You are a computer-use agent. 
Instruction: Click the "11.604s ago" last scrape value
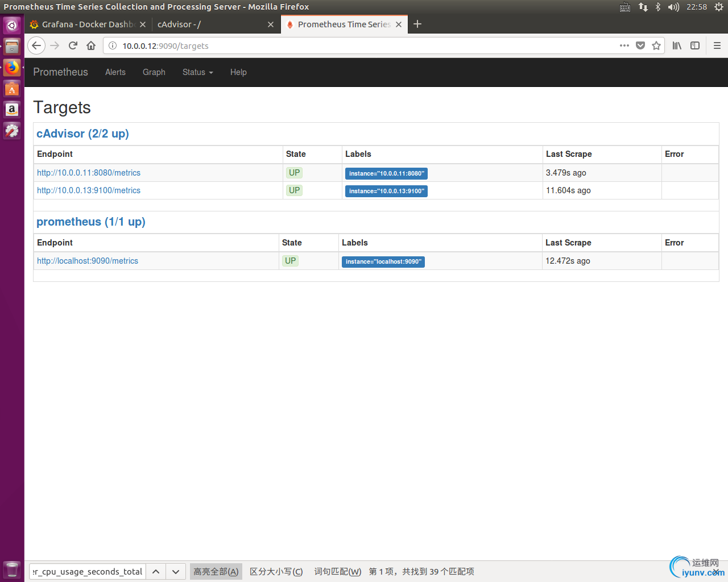(x=568, y=190)
